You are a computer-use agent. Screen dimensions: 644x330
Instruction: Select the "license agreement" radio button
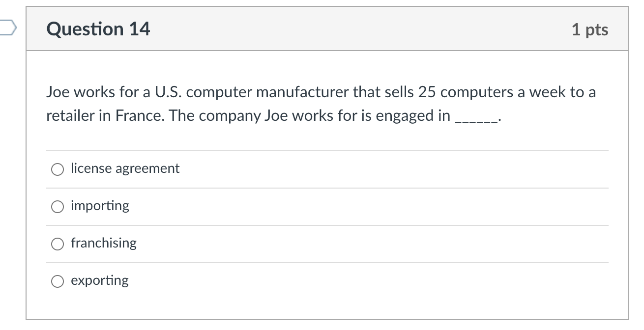(x=58, y=169)
